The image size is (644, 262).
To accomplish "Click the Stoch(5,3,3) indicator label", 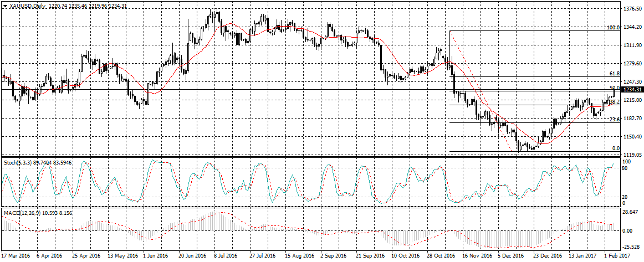I will click(x=17, y=162).
